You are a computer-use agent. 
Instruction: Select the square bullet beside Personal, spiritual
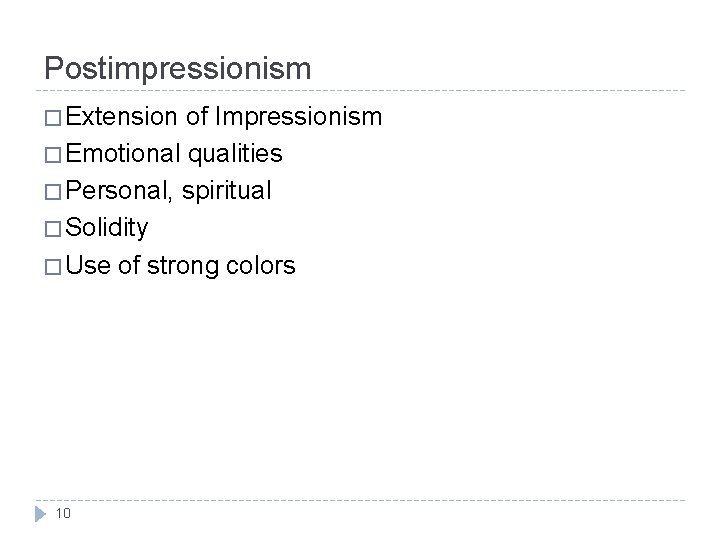click(x=53, y=192)
